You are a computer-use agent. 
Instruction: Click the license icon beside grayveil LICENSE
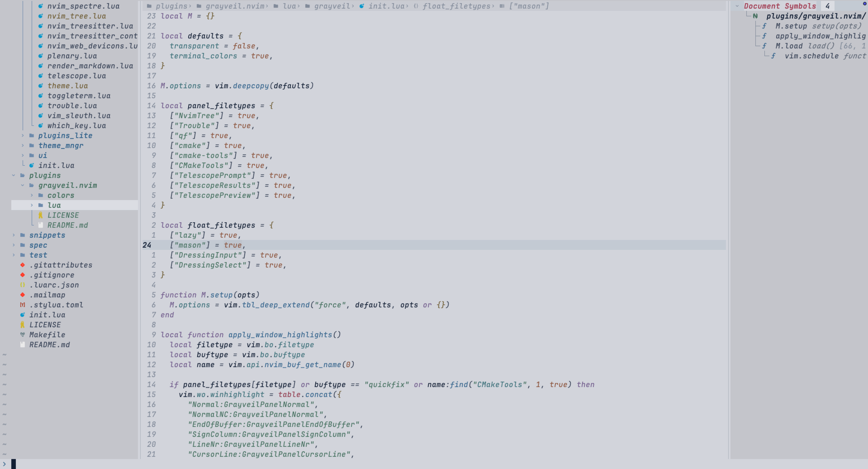click(41, 215)
